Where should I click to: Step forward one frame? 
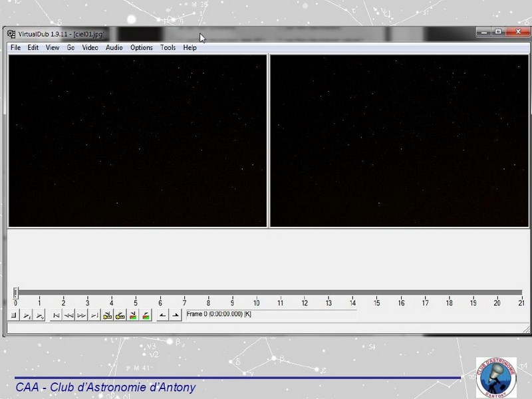point(81,315)
